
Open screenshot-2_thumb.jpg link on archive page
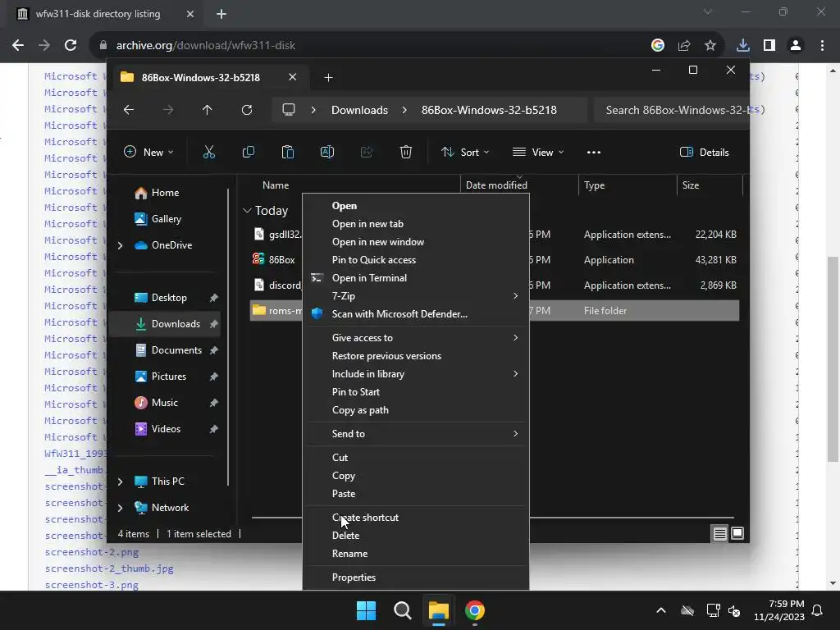click(x=109, y=568)
